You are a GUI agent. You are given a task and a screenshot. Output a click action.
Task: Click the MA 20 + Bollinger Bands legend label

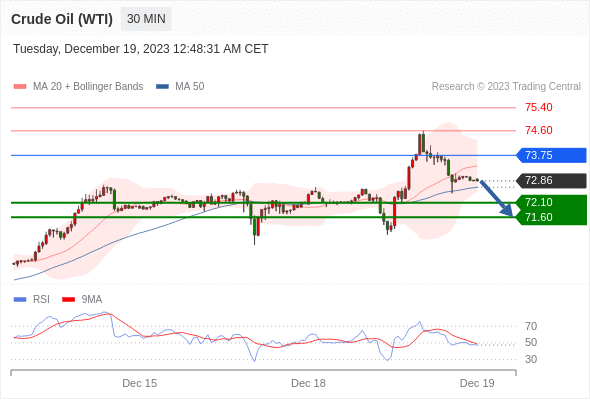[x=88, y=87]
